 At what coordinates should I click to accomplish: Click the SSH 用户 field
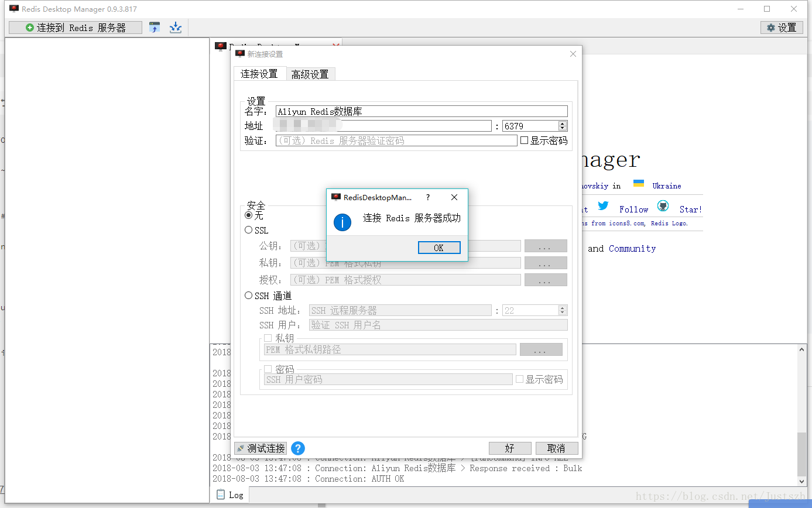click(438, 325)
